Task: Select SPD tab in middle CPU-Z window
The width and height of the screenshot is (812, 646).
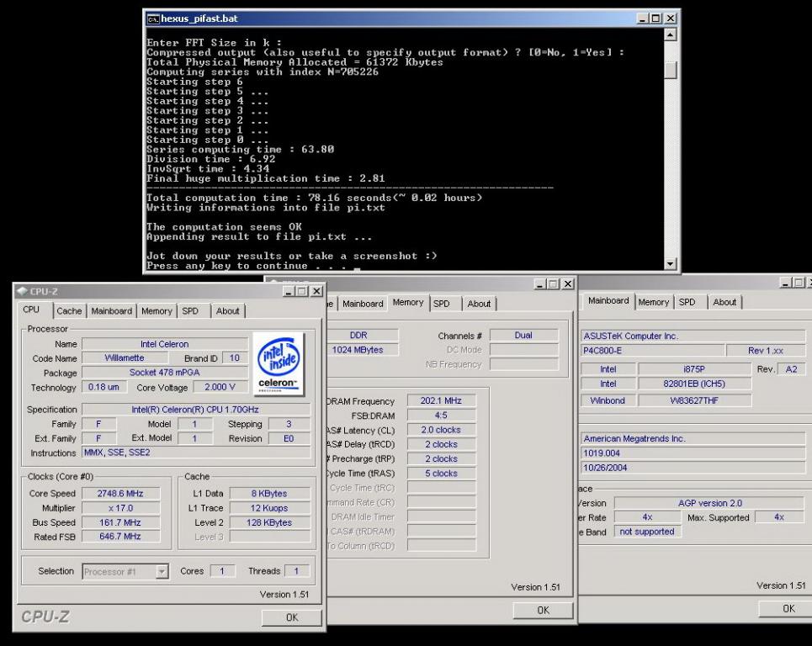Action: (441, 304)
